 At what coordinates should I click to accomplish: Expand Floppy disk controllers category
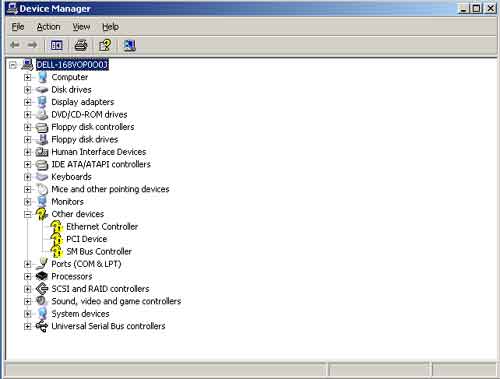click(28, 127)
